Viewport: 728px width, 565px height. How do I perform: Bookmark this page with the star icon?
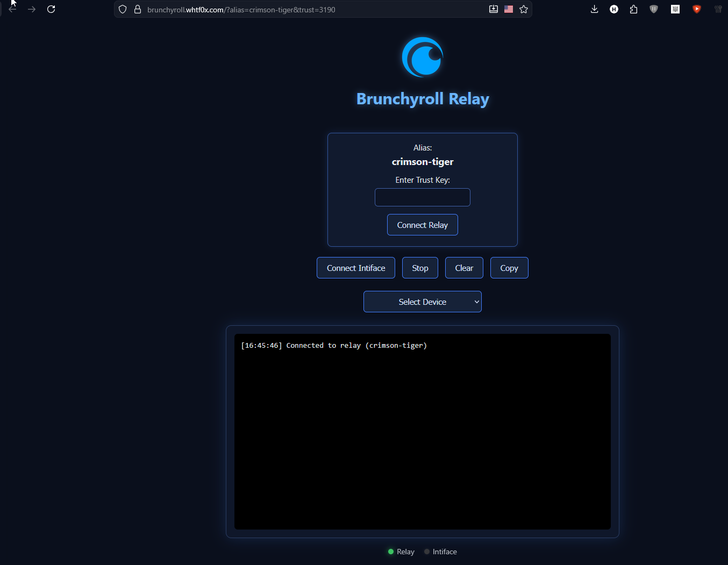pyautogui.click(x=524, y=9)
